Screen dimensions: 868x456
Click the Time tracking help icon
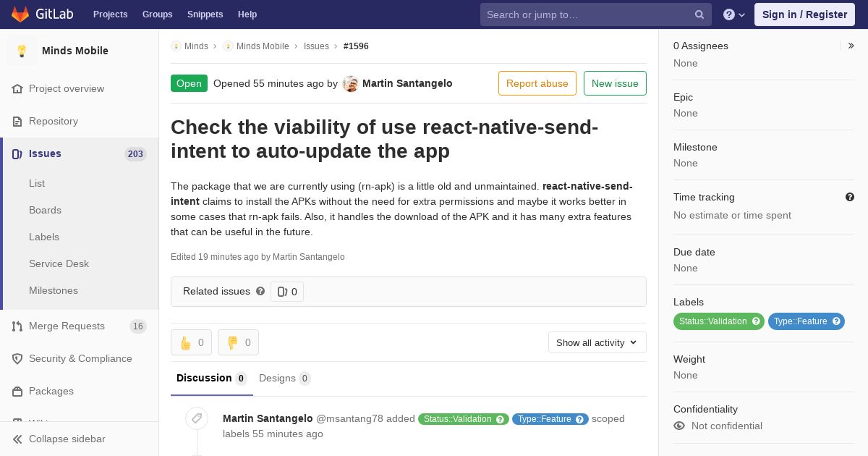pos(850,197)
